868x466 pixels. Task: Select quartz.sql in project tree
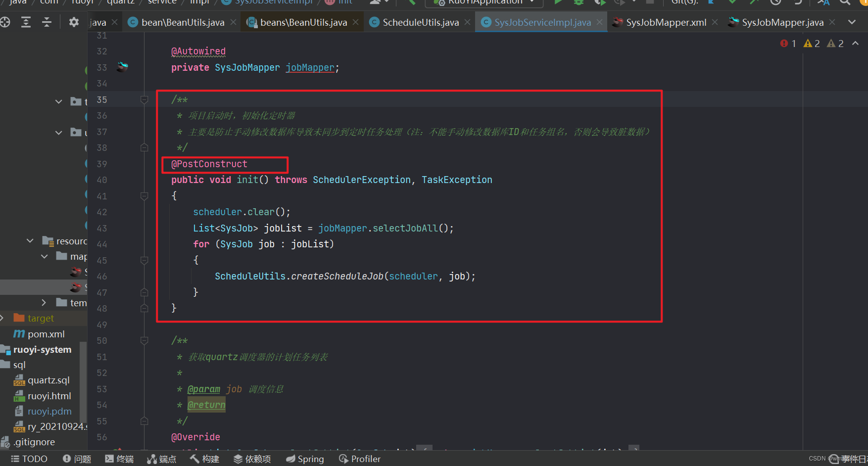click(x=42, y=380)
